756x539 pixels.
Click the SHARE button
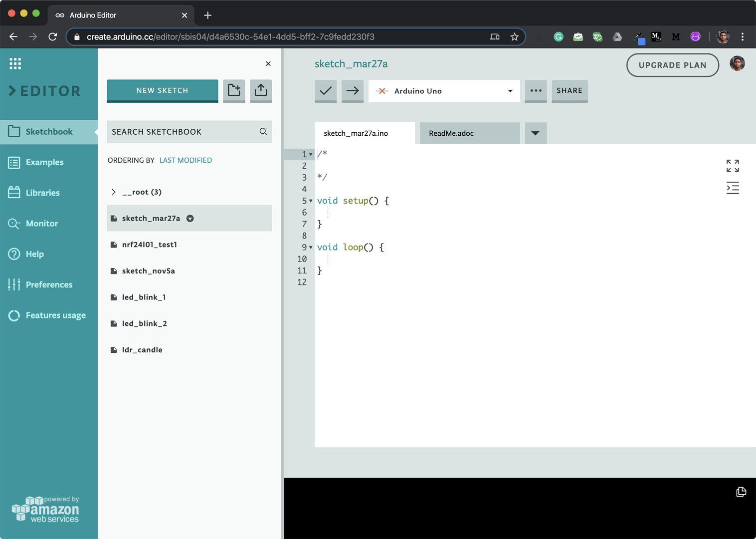coord(569,91)
